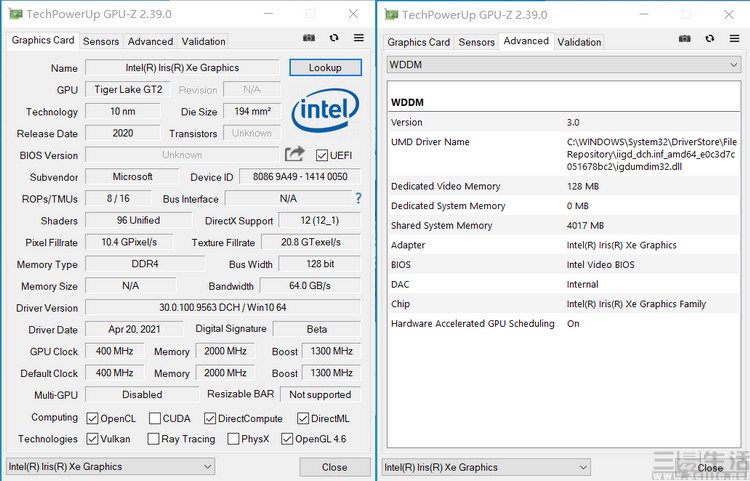Click the Dedicated Video Memory row
The image size is (750, 481).
click(563, 186)
